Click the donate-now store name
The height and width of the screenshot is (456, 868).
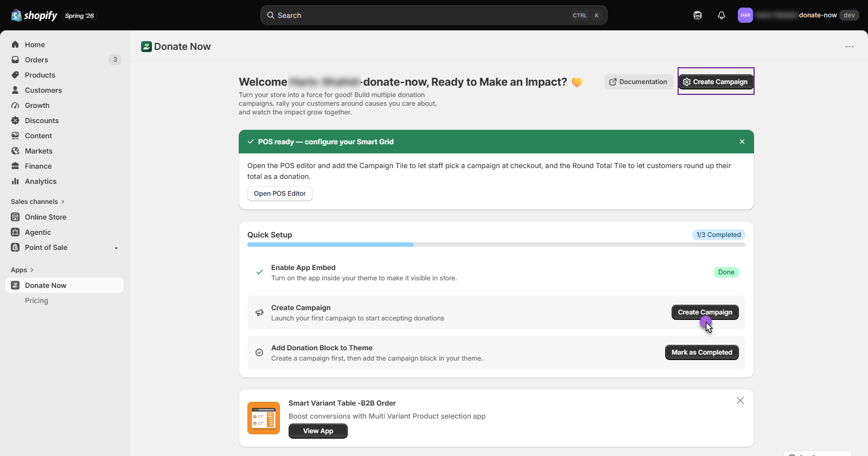click(x=818, y=15)
